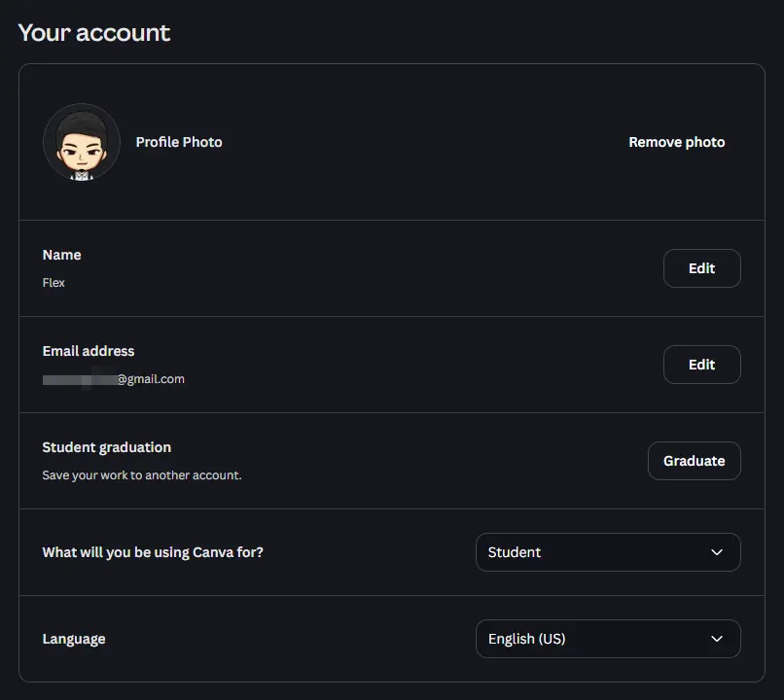Click the What will you be using Canva for label
784x700 pixels.
(153, 552)
